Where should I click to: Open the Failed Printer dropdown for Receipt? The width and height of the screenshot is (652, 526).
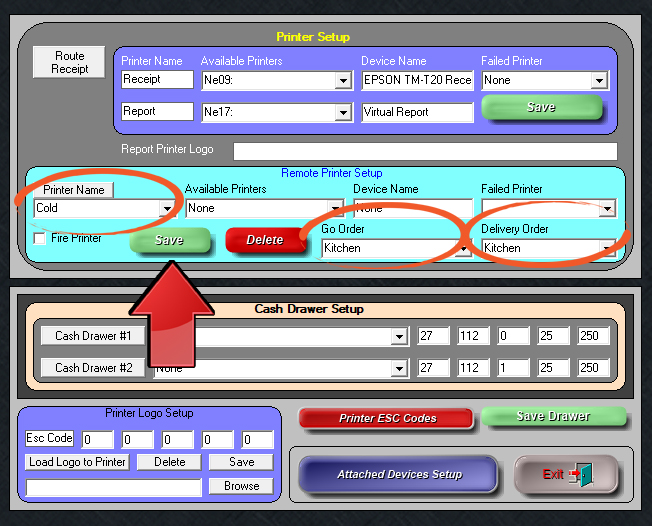click(598, 81)
